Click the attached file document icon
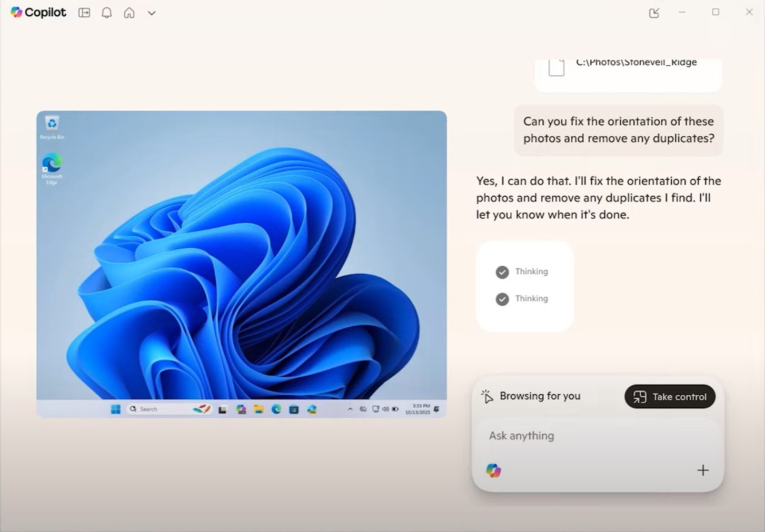765x532 pixels. click(x=557, y=68)
